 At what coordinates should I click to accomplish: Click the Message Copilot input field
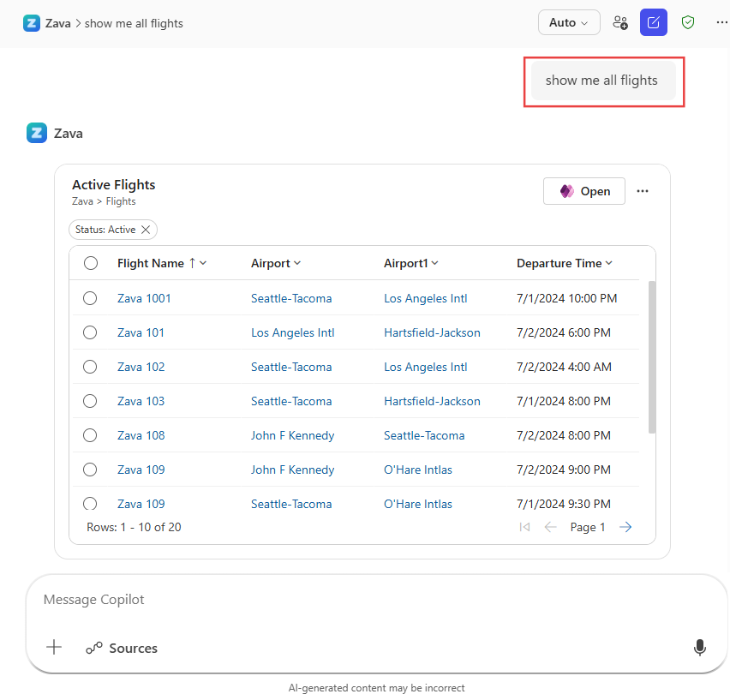click(376, 600)
